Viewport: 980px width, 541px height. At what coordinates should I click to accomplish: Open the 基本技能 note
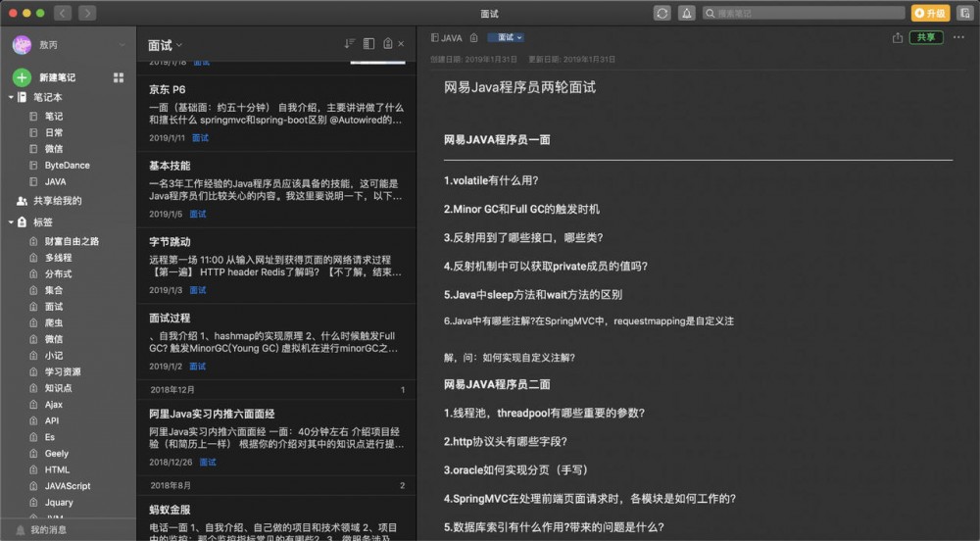[x=276, y=189]
